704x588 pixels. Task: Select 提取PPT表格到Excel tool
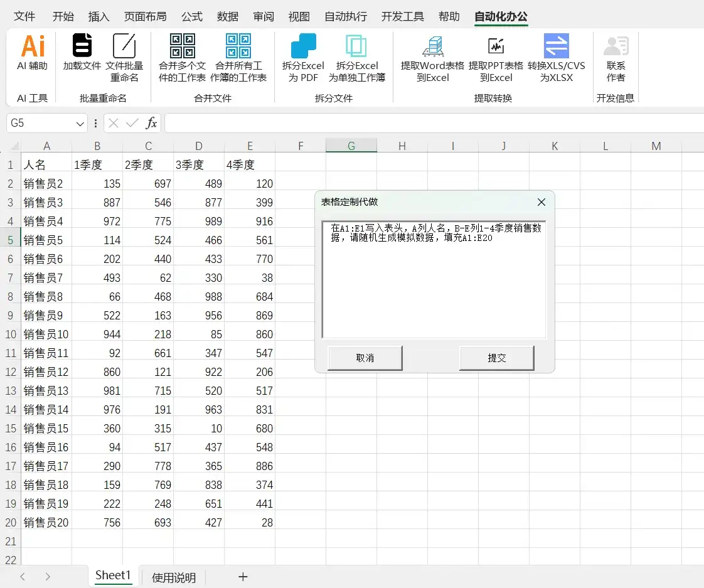click(x=495, y=56)
